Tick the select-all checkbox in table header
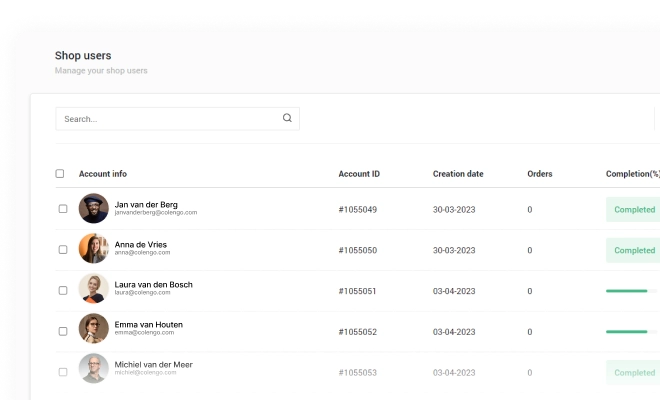The image size is (660, 400). (60, 174)
